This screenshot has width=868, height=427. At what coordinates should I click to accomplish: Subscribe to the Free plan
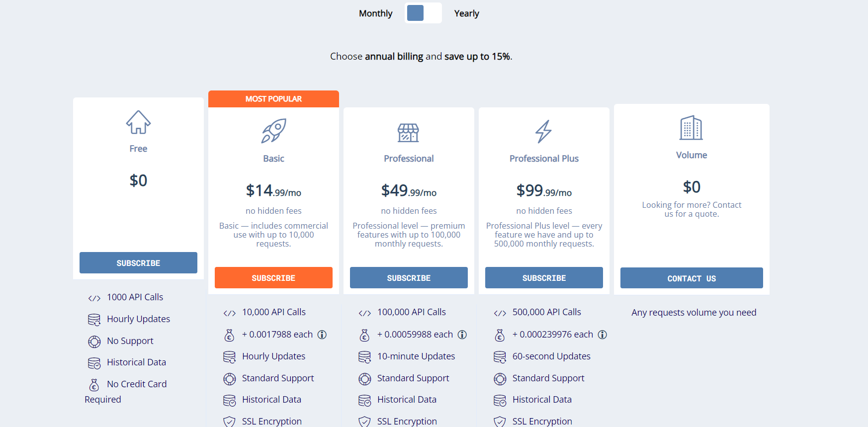(x=138, y=263)
